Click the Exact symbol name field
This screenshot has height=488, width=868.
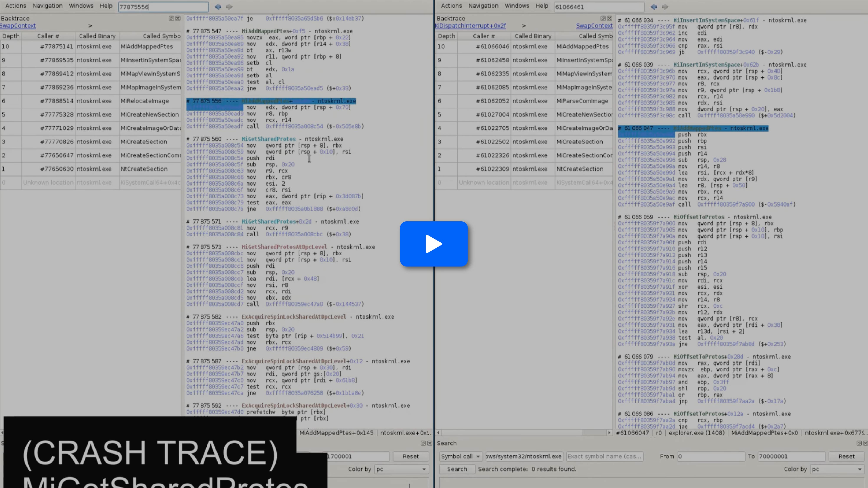604,456
